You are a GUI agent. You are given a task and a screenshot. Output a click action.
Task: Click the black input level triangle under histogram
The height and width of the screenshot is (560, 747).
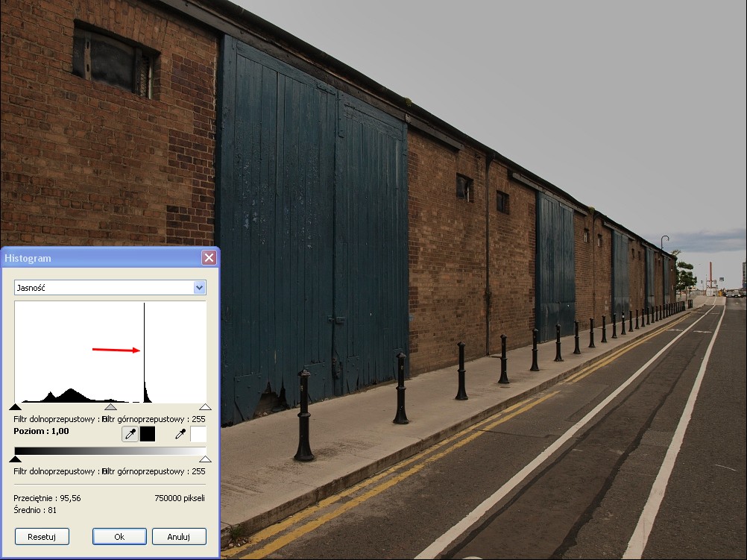pos(15,407)
